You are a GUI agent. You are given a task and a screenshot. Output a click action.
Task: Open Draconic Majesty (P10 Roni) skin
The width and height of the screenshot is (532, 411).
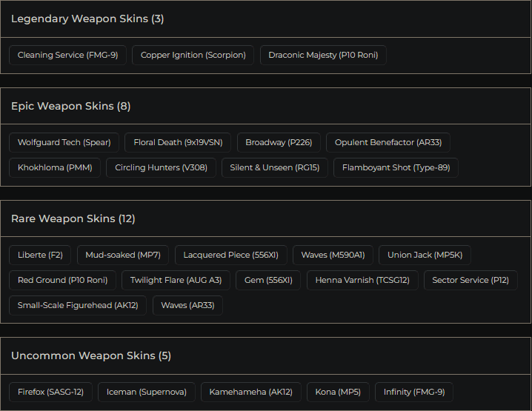pos(323,55)
